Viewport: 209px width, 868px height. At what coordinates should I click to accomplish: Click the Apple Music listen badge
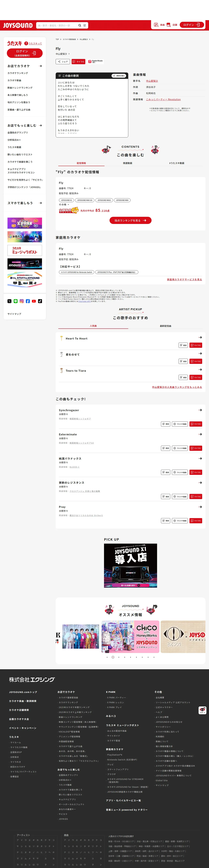tap(96, 61)
